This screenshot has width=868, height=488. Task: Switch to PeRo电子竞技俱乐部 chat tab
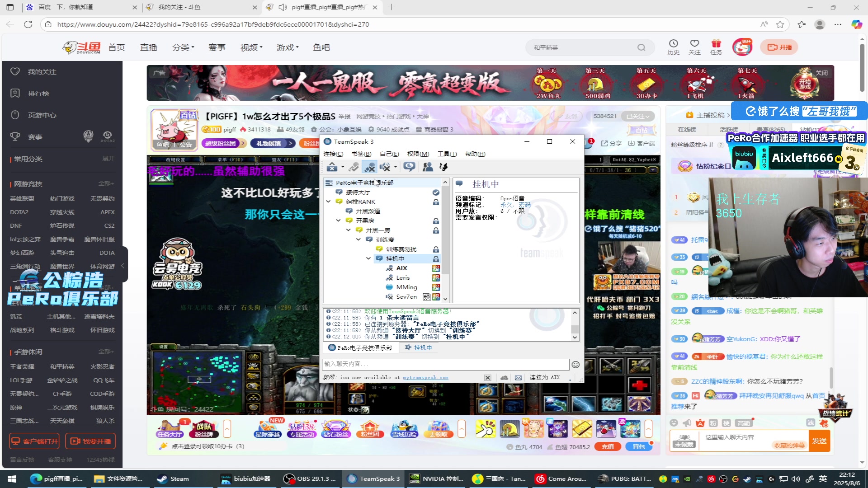(x=360, y=347)
